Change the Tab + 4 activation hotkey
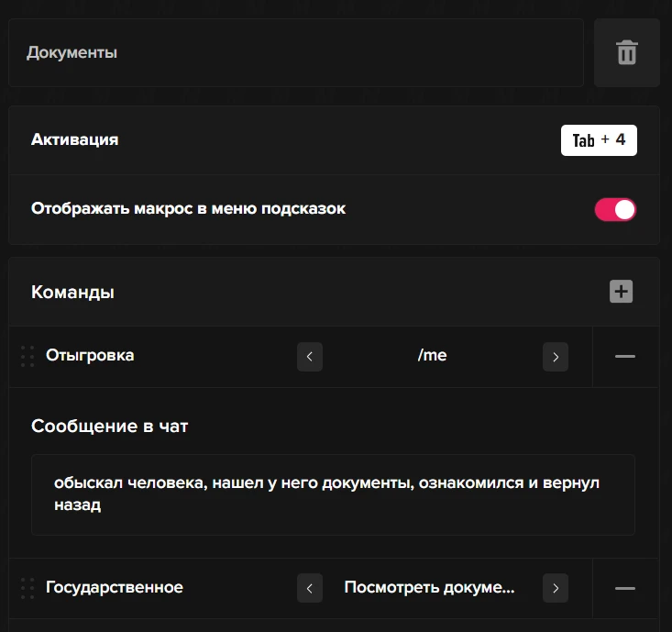Image resolution: width=672 pixels, height=632 pixels. click(599, 140)
